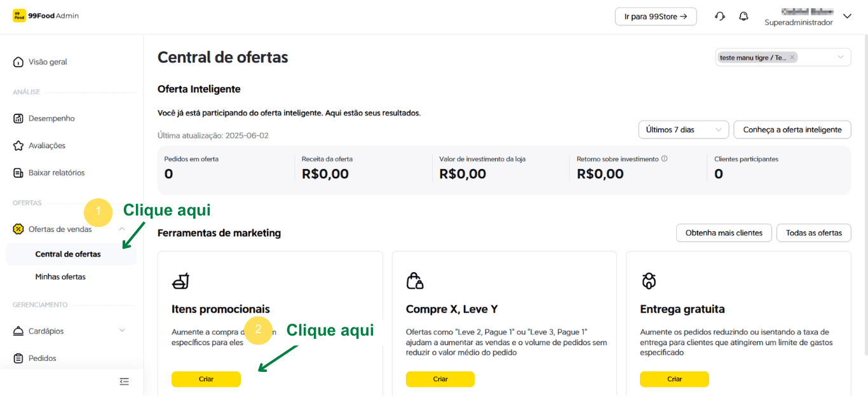The image size is (868, 403).
Task: Open the notifications bell
Action: (x=743, y=17)
